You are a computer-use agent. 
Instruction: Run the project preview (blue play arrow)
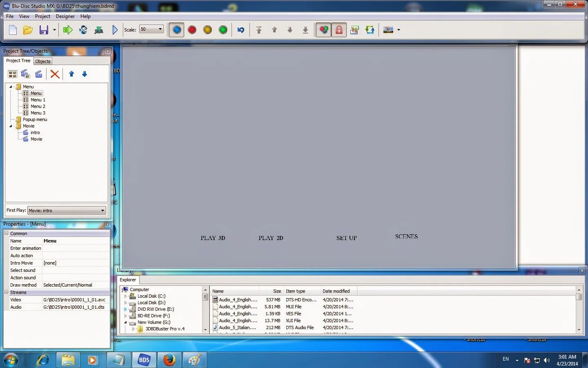pyautogui.click(x=115, y=29)
